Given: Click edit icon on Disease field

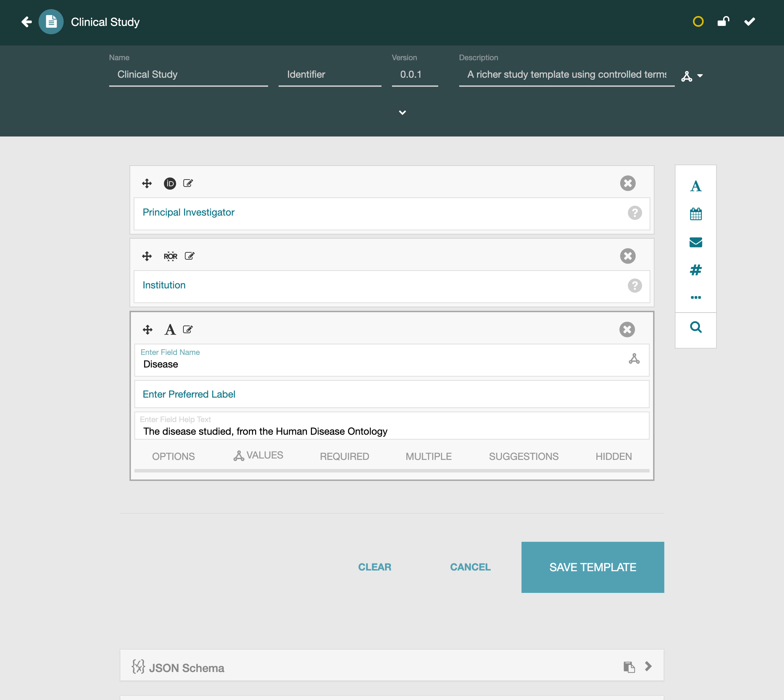Looking at the screenshot, I should (188, 329).
